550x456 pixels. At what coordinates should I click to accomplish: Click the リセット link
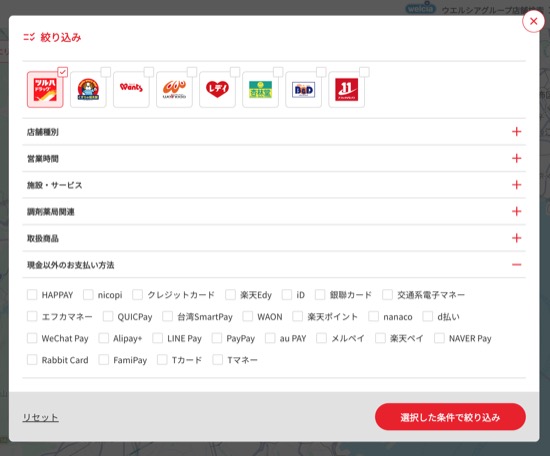coord(40,417)
